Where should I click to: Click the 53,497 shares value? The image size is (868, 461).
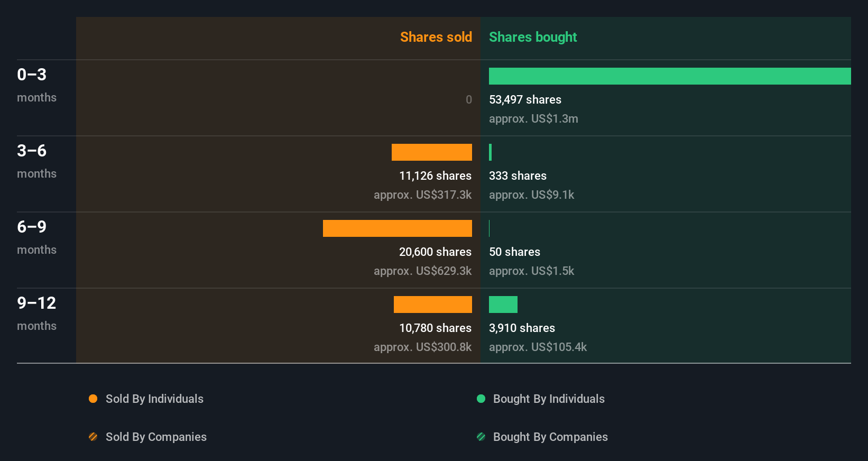click(x=525, y=99)
